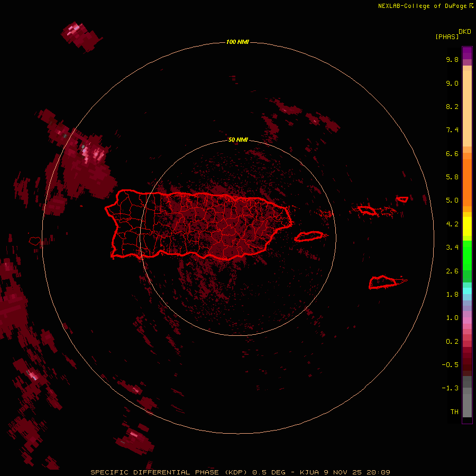Click the 50 NMI range ring label

click(238, 140)
